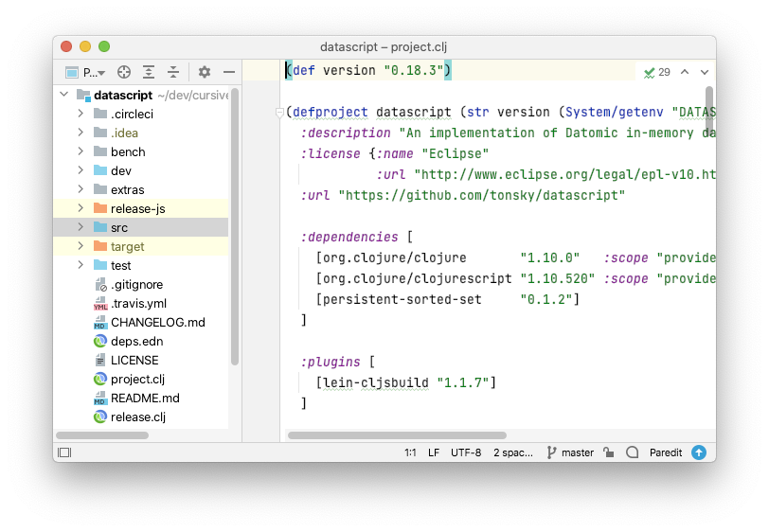Click the Clojure icon of deps.edn

pyautogui.click(x=100, y=342)
